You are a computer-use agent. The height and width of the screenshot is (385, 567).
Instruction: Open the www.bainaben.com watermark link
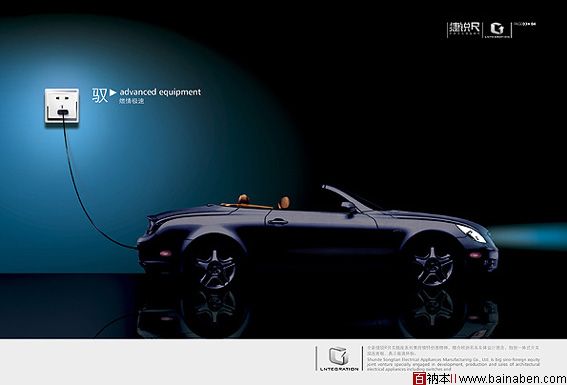pyautogui.click(x=512, y=379)
